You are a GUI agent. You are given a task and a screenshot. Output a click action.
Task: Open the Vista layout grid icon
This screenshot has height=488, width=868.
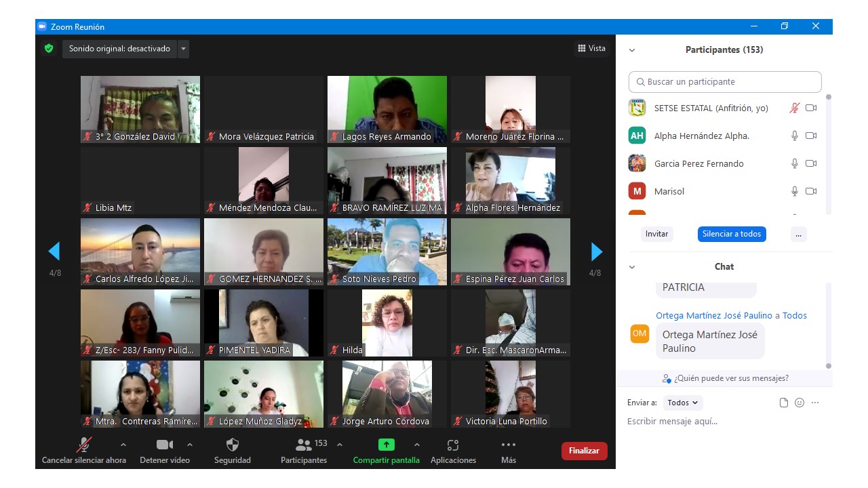click(x=582, y=48)
